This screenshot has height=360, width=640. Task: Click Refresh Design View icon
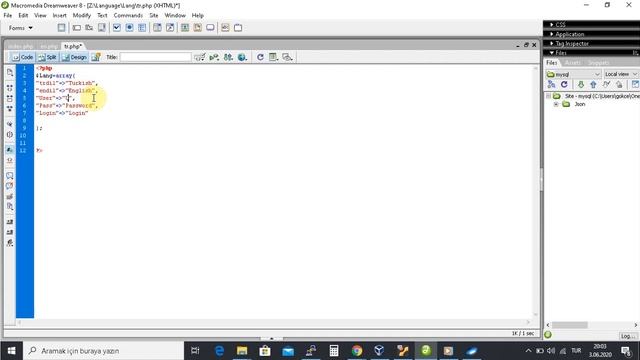[260, 57]
